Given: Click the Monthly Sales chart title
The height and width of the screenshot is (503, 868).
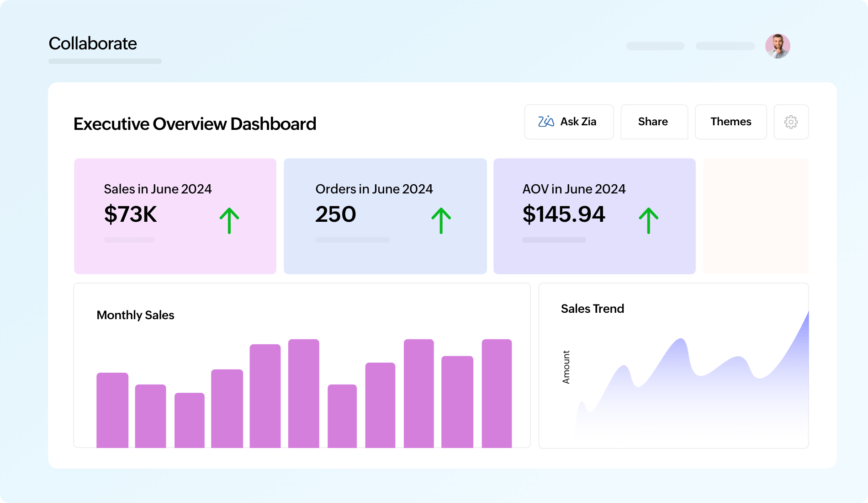Looking at the screenshot, I should [135, 315].
